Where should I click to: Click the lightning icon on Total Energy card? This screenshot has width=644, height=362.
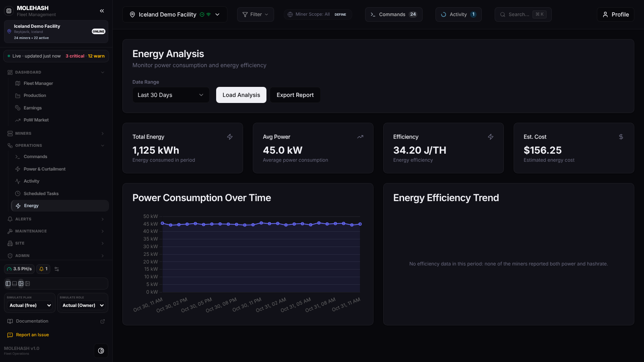point(230,137)
